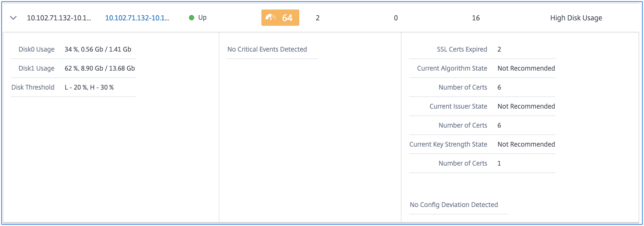Viewport: 644px width, 226px height.
Task: Click Not Recommended beside Current Algorithm State
Action: click(x=526, y=68)
